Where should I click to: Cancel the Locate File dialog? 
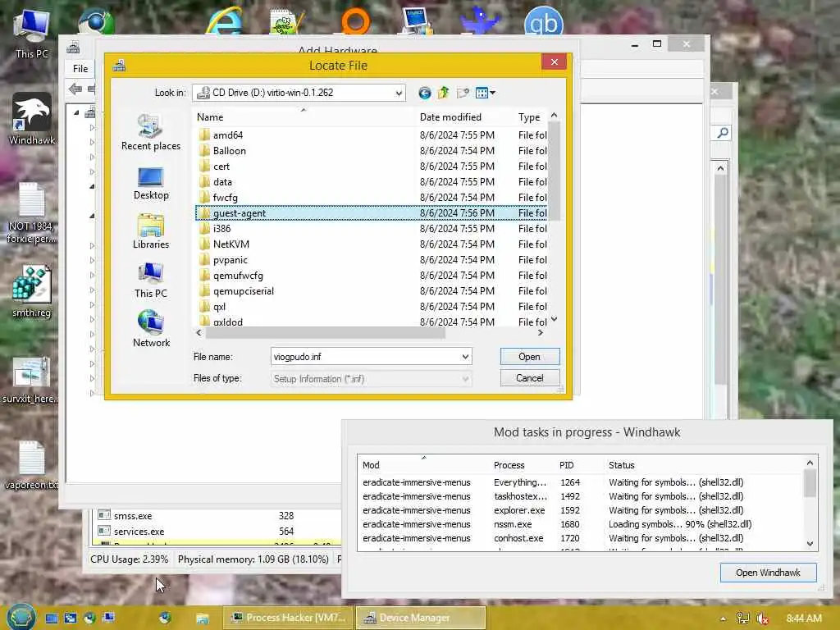529,378
